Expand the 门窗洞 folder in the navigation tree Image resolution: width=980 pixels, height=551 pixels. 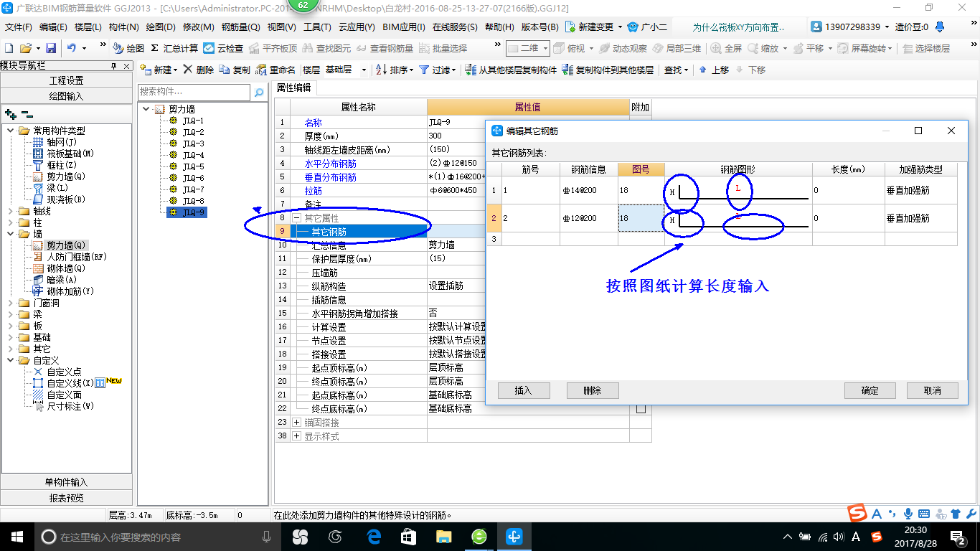[10, 303]
